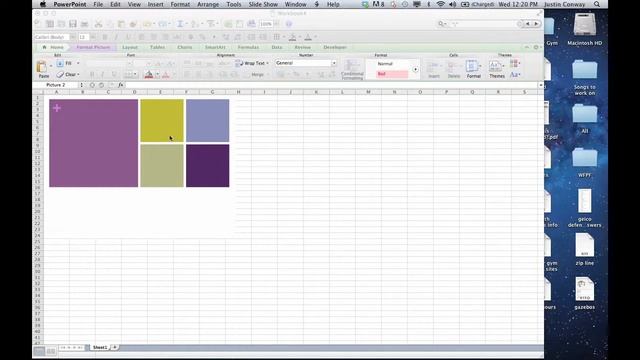Expand the cell styles gallery arrow

point(415,69)
